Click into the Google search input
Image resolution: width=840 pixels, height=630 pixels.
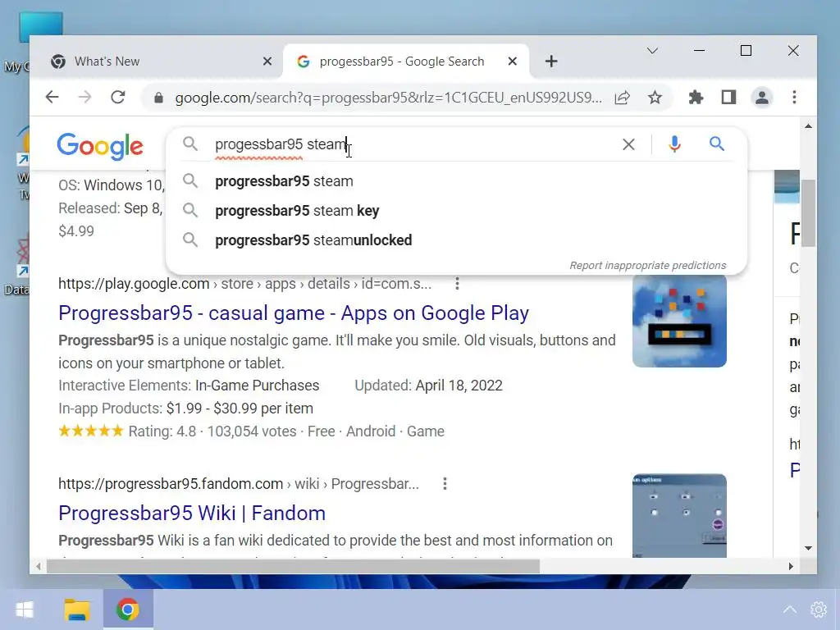pyautogui.click(x=413, y=144)
